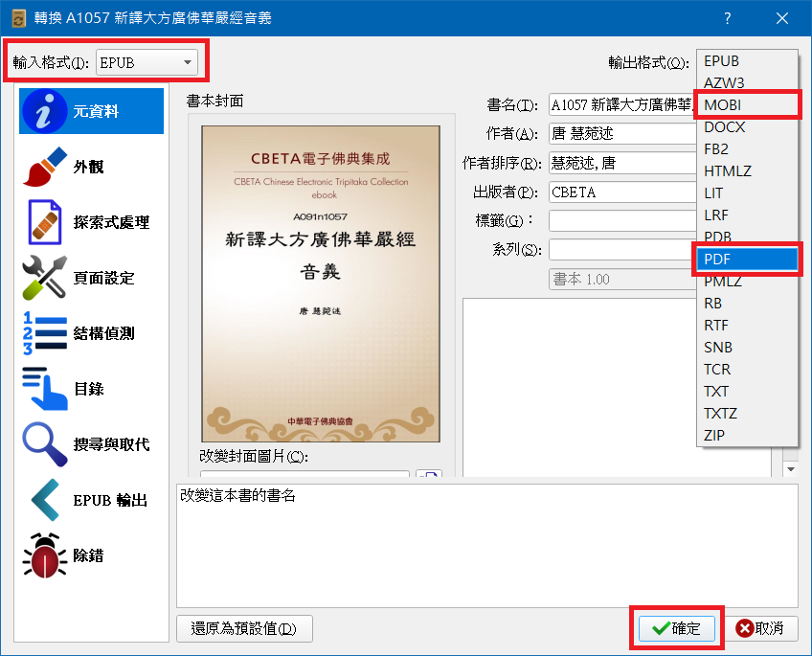The image size is (812, 656).
Task: Choose LRF in output format list
Action: point(747,215)
